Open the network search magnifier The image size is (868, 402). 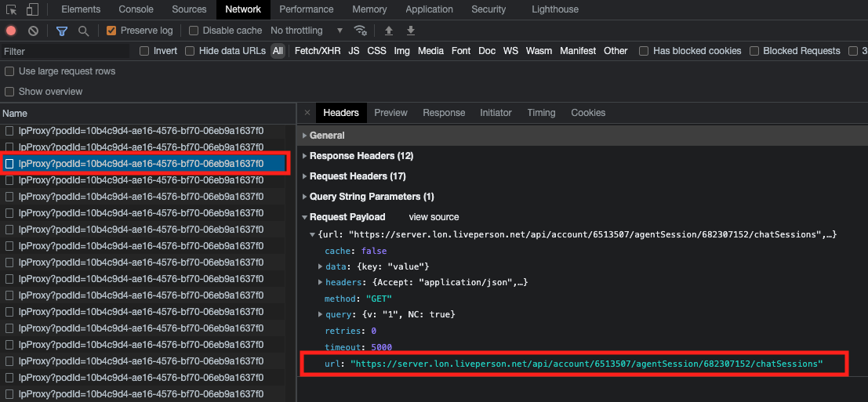(x=84, y=31)
